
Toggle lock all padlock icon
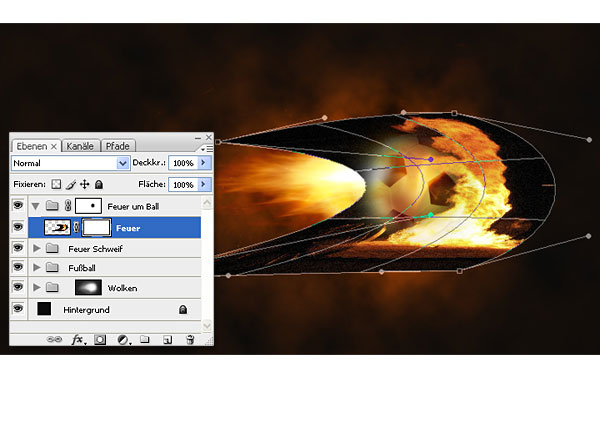[x=99, y=184]
